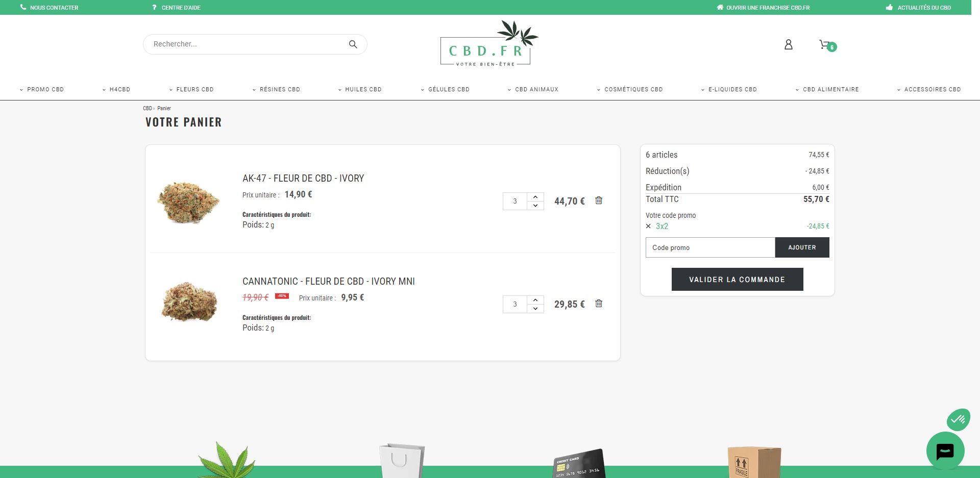
Task: Click the CBD.FR logo
Action: coord(488,44)
